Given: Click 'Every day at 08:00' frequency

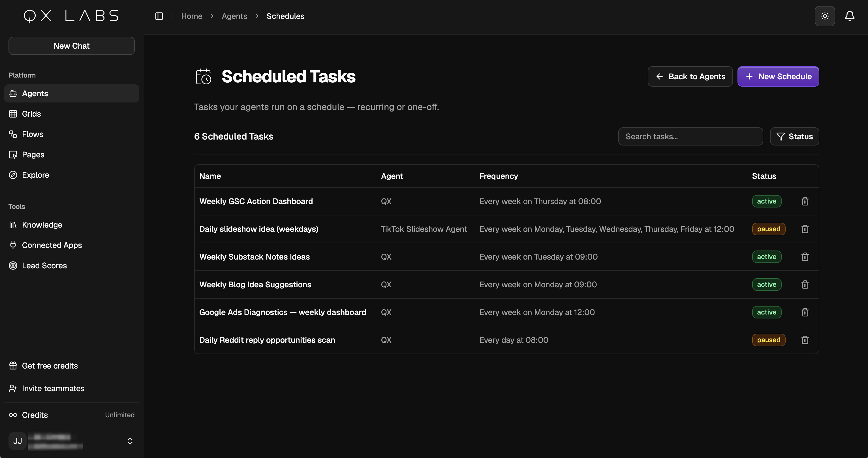Looking at the screenshot, I should point(514,340).
